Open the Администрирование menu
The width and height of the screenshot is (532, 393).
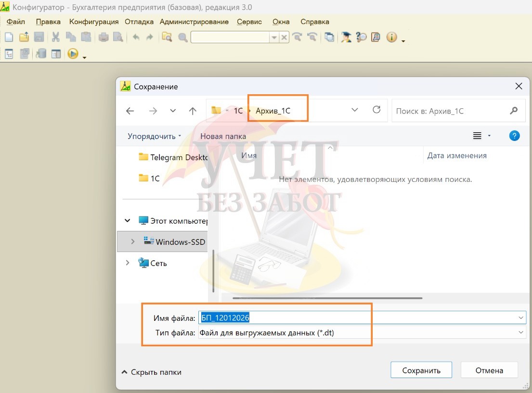click(194, 22)
